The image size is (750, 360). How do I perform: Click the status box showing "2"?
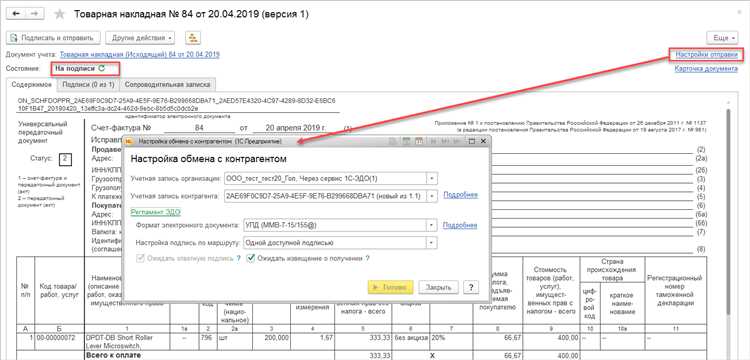coord(66,159)
